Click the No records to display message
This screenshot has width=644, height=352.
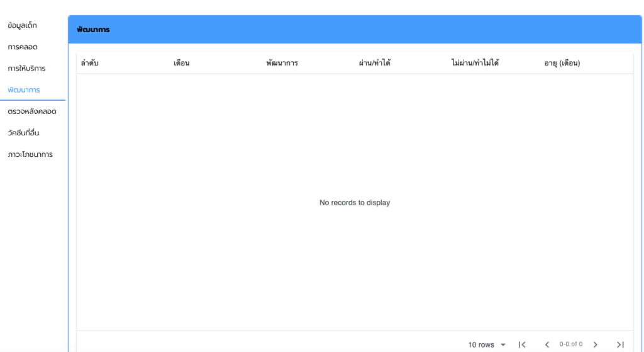pos(355,203)
